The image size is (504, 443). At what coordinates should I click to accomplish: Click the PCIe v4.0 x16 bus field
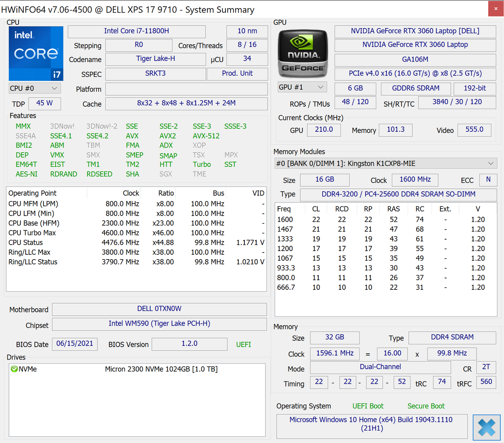tap(415, 73)
